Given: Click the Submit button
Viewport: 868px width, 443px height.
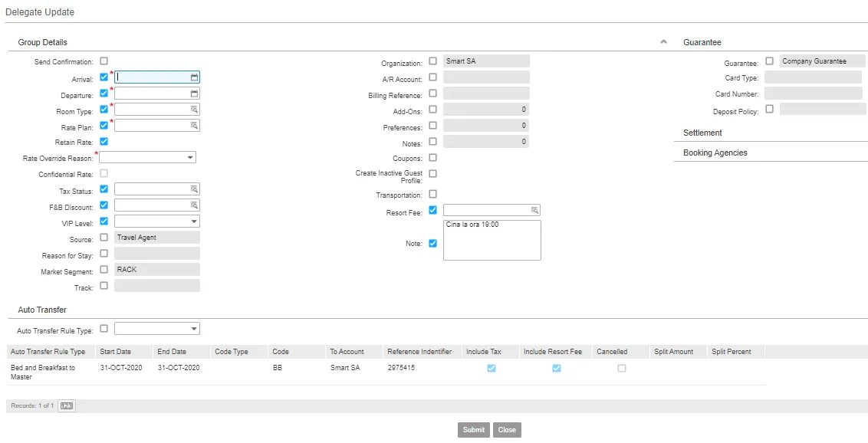Looking at the screenshot, I should click(474, 430).
